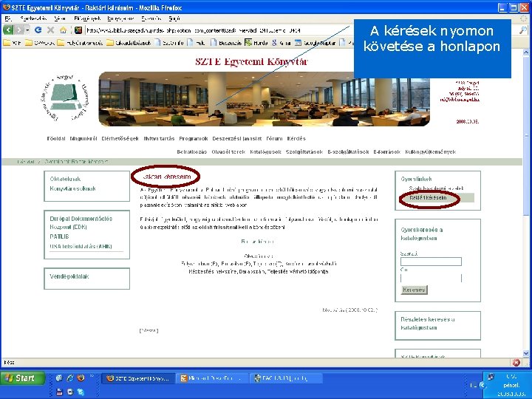Click the Raktári kéréseim quick link
Viewport: 532px width, 399px height.
428,197
